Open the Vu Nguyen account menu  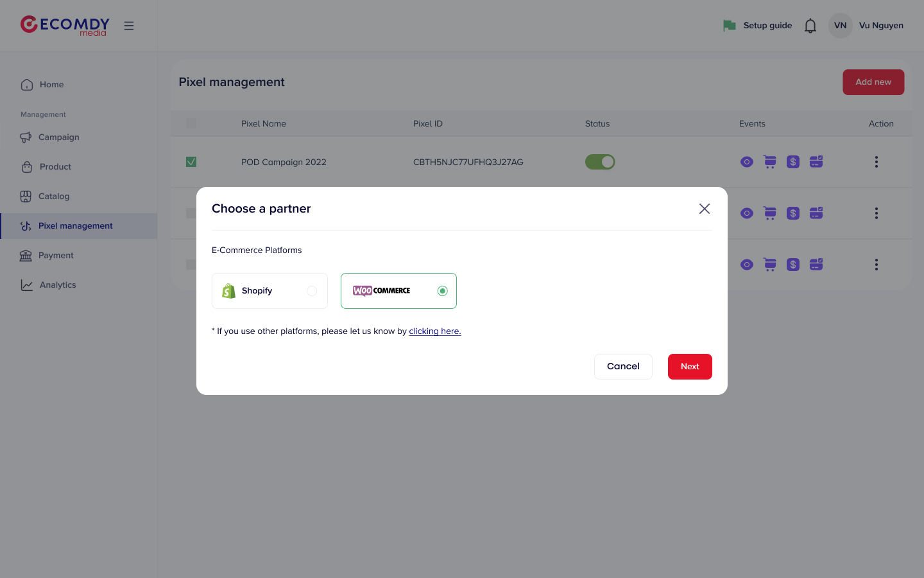coord(881,26)
